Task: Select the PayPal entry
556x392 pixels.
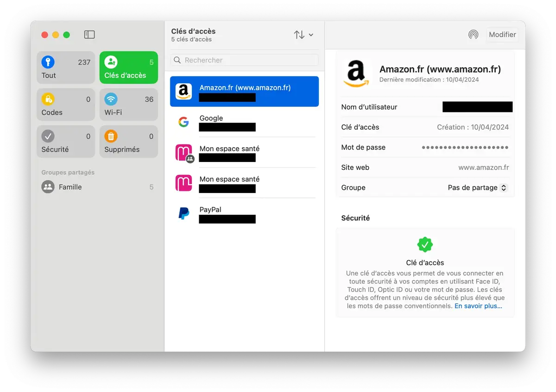Action: coord(244,214)
